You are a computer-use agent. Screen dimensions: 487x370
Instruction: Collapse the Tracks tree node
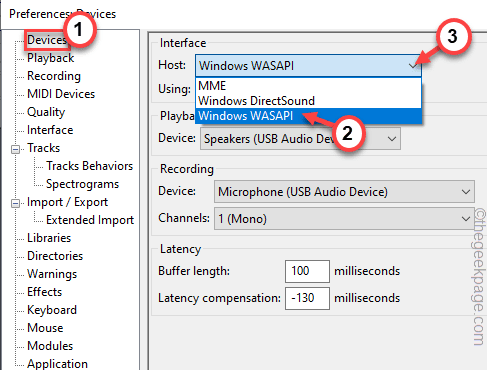click(15, 149)
